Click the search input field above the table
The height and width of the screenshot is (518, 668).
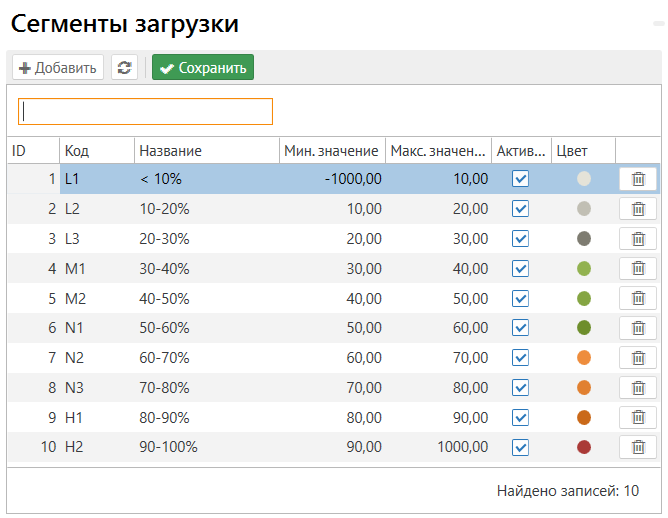pyautogui.click(x=146, y=111)
